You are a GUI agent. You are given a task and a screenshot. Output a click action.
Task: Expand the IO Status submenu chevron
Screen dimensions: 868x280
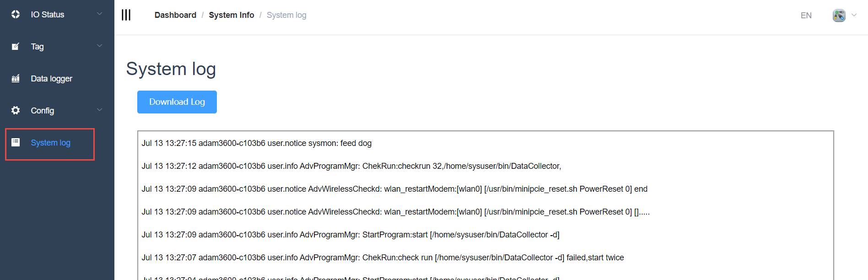click(x=99, y=14)
